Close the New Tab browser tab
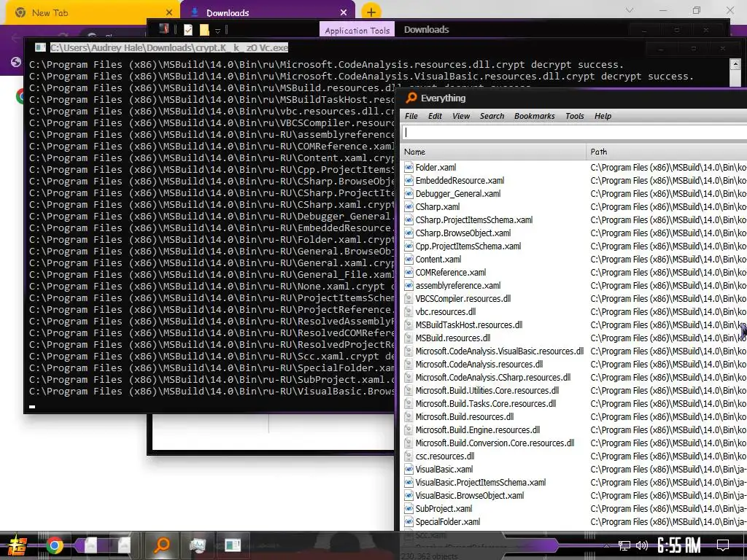This screenshot has height=560, width=747. tap(169, 12)
